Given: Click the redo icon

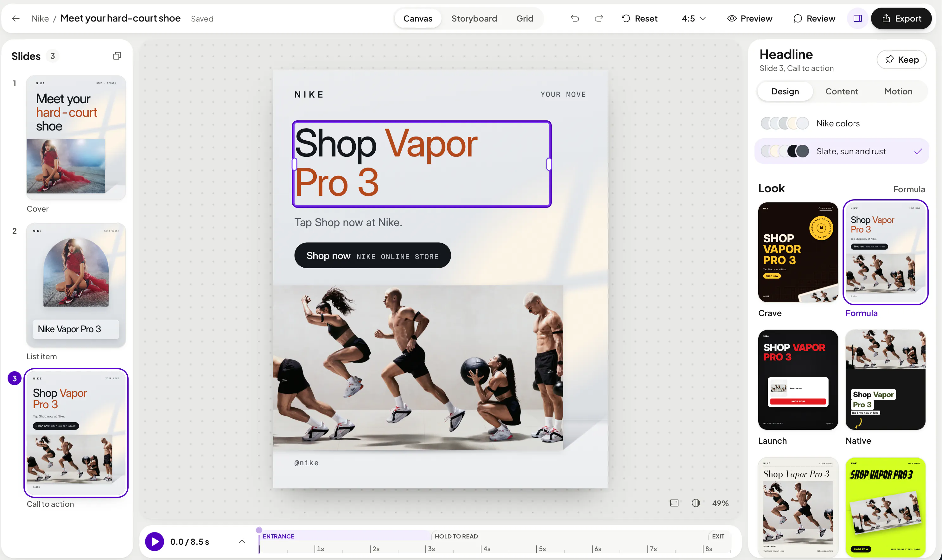Looking at the screenshot, I should coord(599,18).
